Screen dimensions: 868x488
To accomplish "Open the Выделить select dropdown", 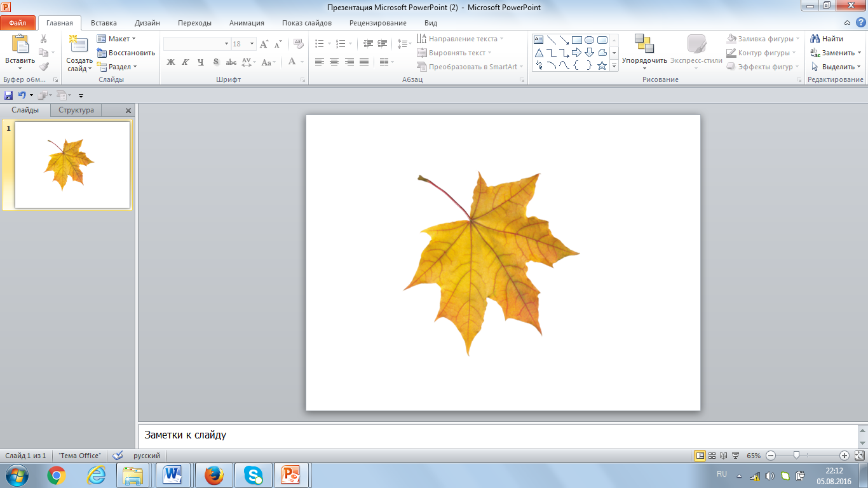I will 836,67.
